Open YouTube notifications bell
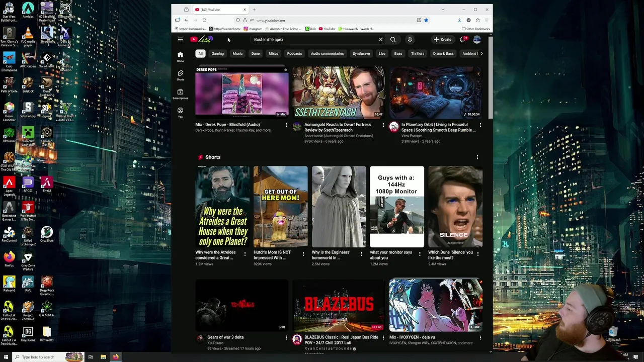644x362 pixels. point(462,39)
